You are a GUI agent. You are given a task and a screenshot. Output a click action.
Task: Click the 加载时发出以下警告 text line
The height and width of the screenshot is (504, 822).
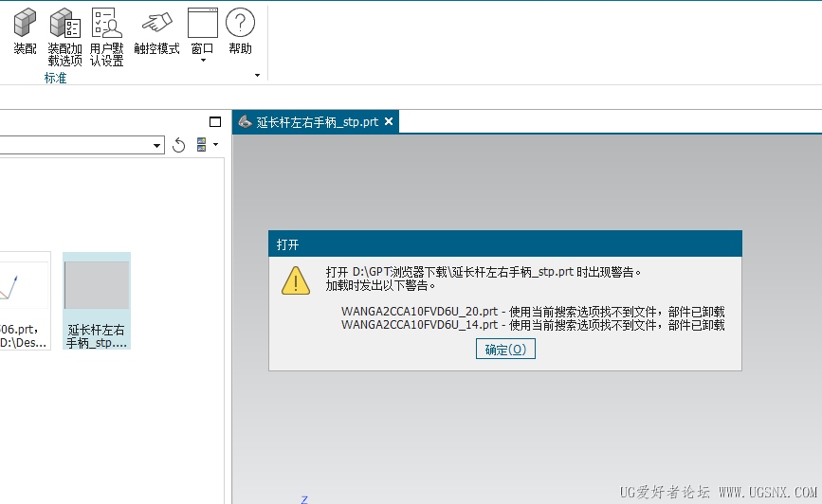(x=380, y=285)
